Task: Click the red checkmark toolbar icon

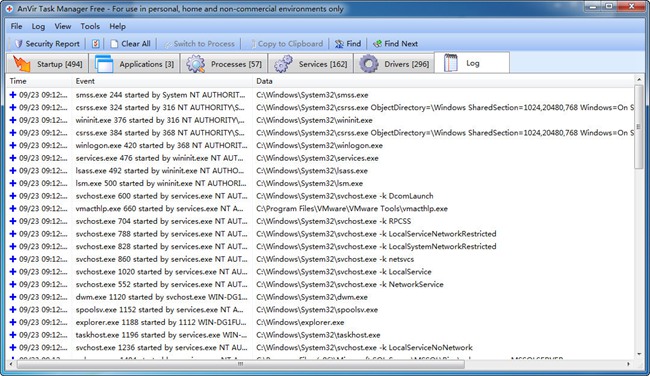Action: point(95,44)
